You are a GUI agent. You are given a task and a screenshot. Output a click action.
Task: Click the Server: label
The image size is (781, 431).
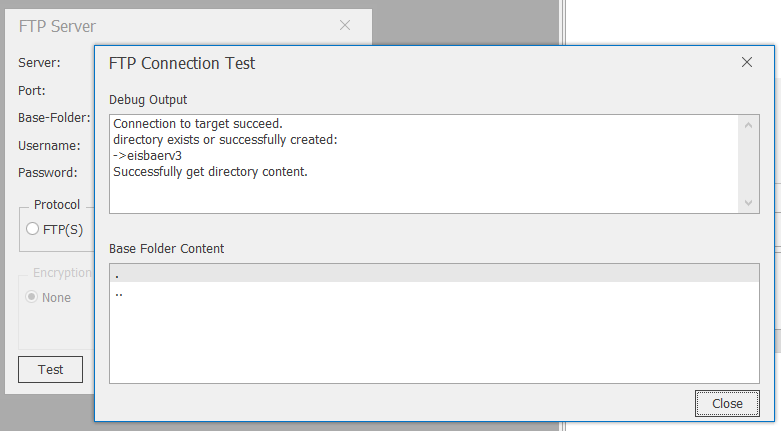[x=39, y=63]
